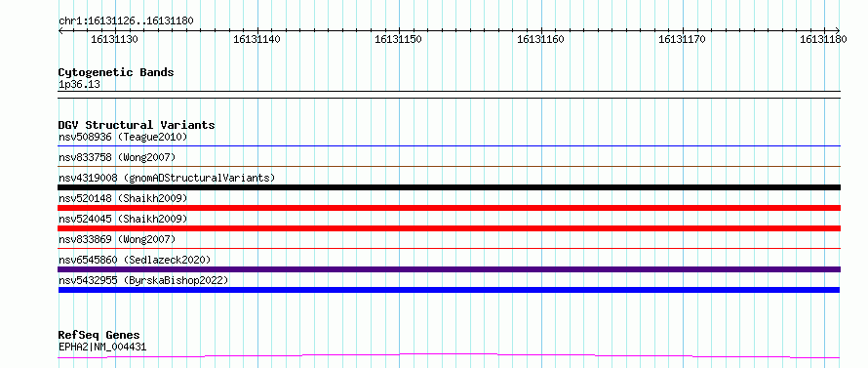Click the DGV Structural Variants track title

137,125
